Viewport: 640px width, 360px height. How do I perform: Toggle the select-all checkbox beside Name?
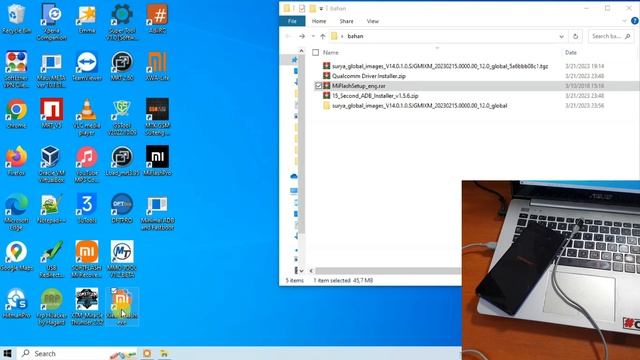pos(315,53)
